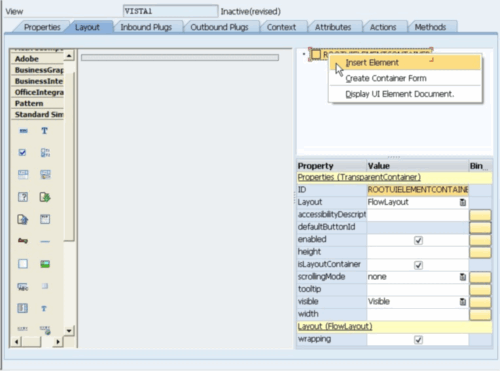The height and width of the screenshot is (371, 500).
Task: Select the question-mark Explanation icon
Action: [x=23, y=197]
